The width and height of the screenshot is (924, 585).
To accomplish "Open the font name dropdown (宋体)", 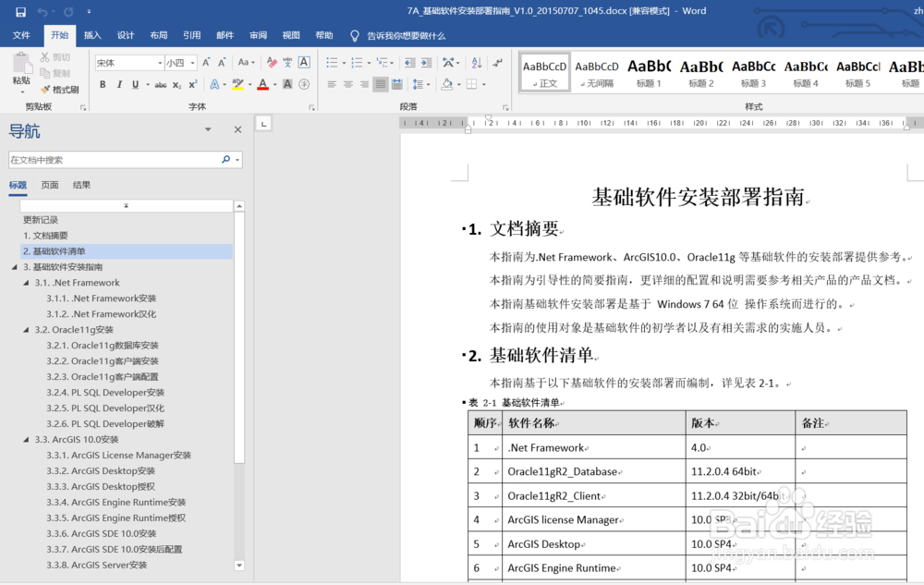I will pos(160,63).
